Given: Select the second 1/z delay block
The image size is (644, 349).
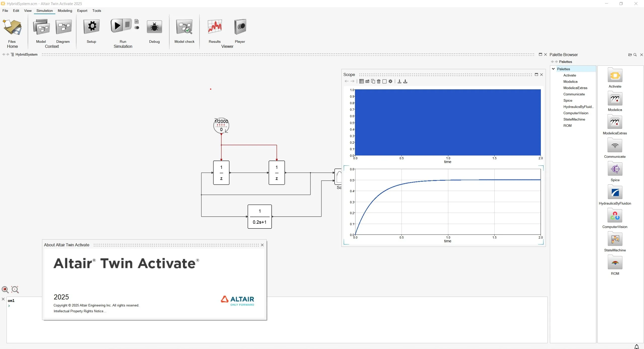Looking at the screenshot, I should tap(277, 173).
